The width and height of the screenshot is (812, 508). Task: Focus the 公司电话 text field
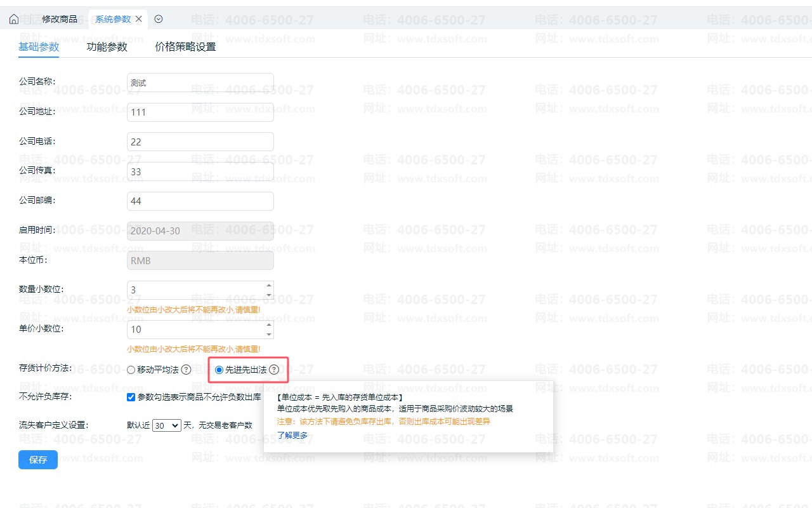pos(200,142)
